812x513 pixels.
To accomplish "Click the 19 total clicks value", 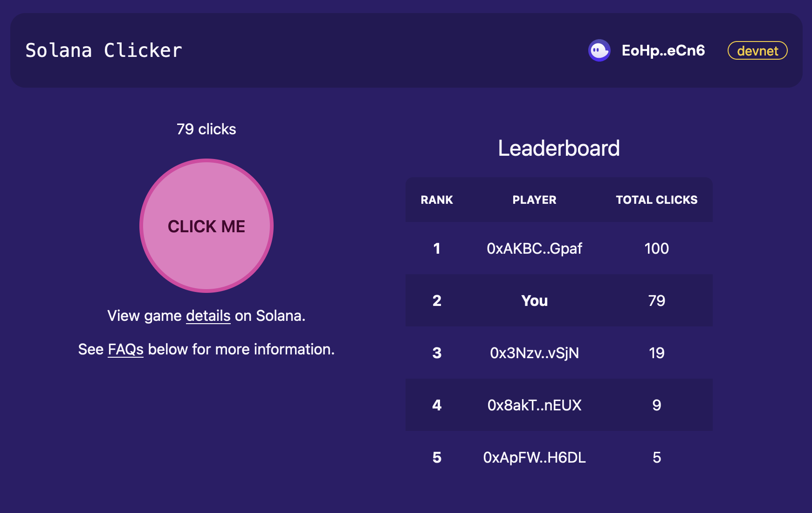I will point(657,353).
